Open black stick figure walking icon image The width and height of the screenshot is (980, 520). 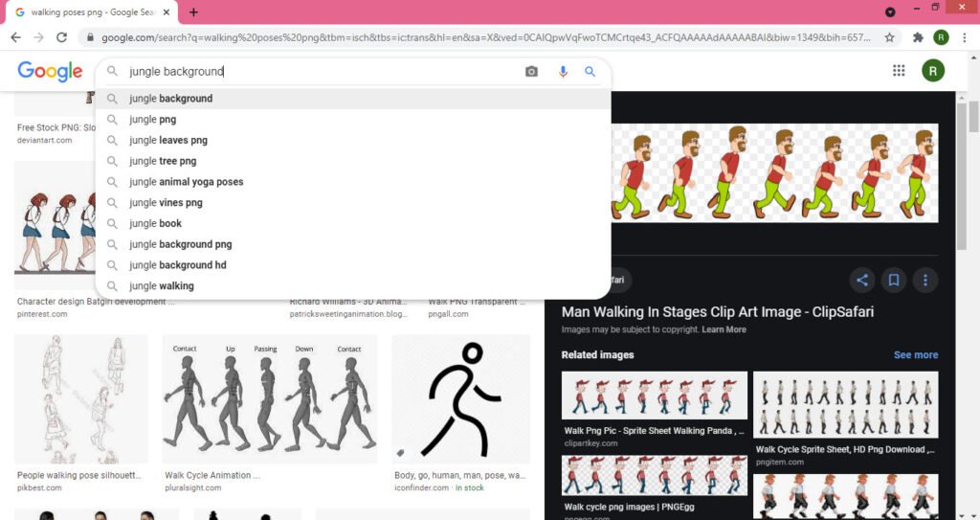click(x=460, y=399)
